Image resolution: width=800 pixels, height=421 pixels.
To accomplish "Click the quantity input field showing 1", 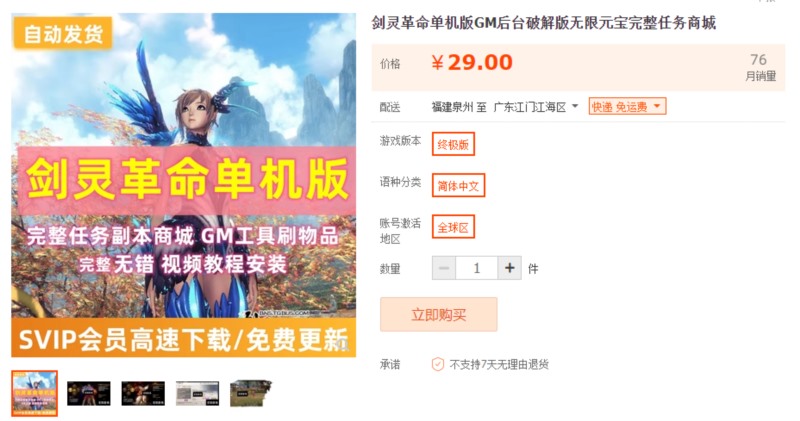I will [x=477, y=268].
